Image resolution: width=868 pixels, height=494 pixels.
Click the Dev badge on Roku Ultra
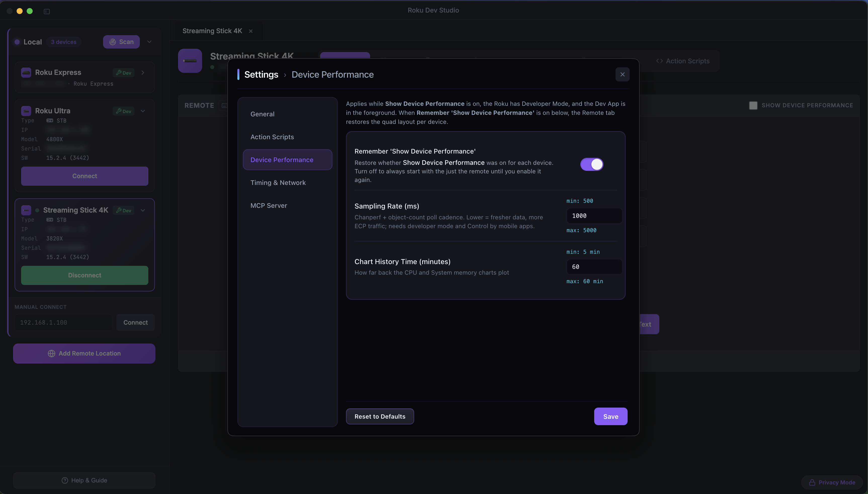pyautogui.click(x=123, y=111)
